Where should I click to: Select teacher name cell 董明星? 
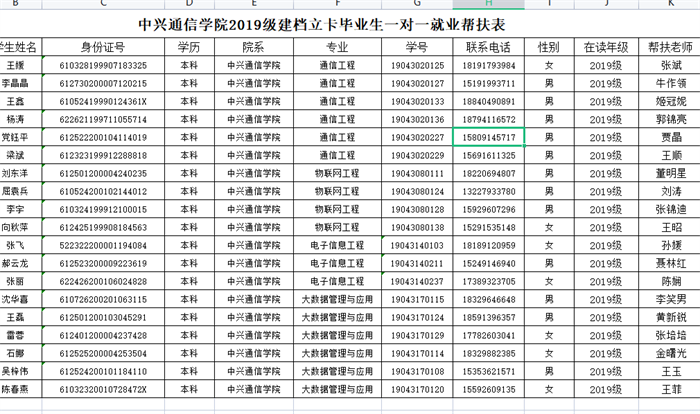click(x=670, y=173)
